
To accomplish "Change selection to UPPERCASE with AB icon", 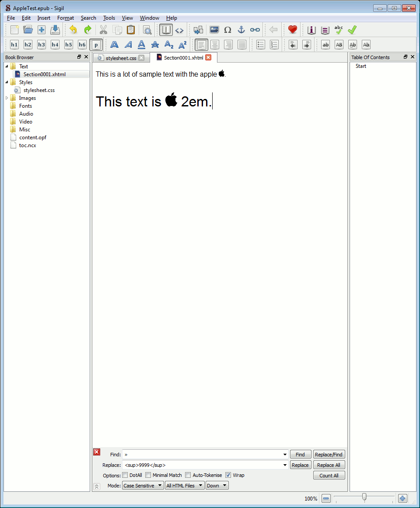I will pyautogui.click(x=339, y=45).
